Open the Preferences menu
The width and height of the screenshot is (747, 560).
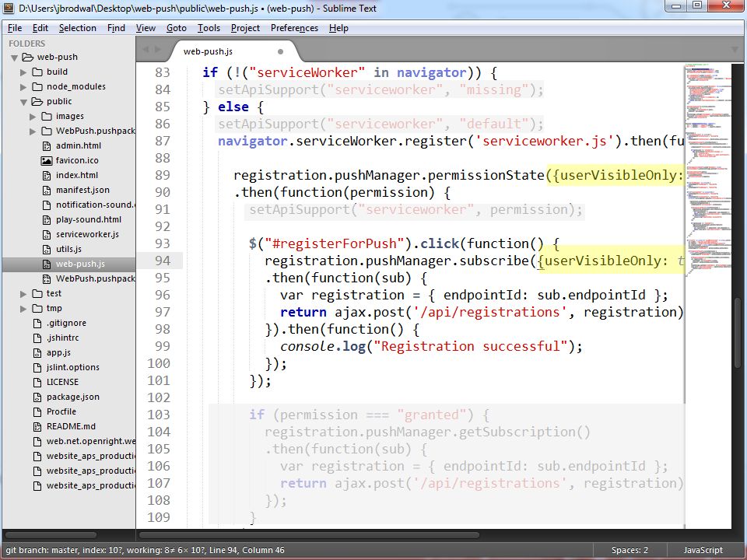tap(294, 28)
